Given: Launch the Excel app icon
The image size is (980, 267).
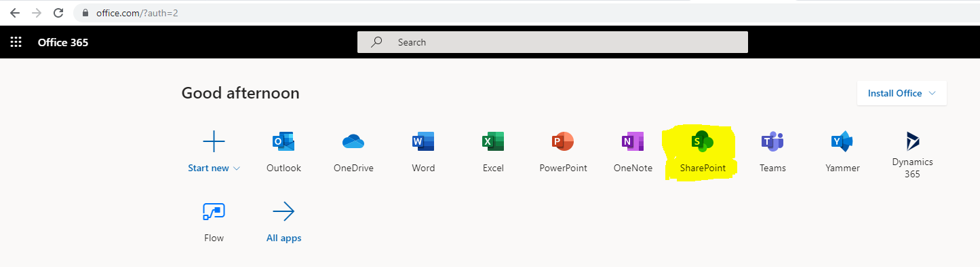Looking at the screenshot, I should pos(493,141).
